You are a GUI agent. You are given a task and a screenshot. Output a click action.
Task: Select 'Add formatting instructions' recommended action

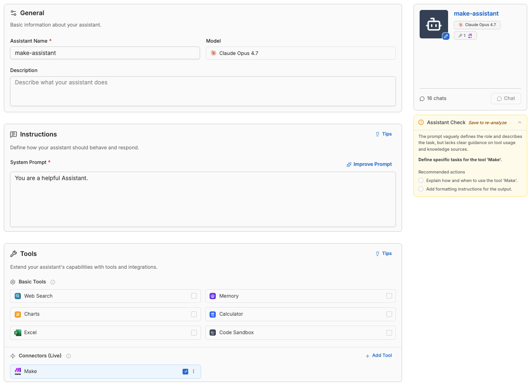click(x=421, y=189)
